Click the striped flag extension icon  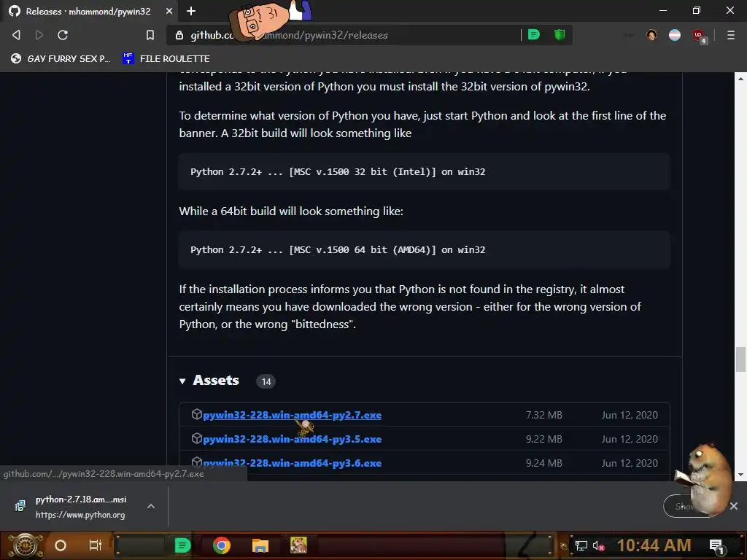pyautogui.click(x=675, y=35)
